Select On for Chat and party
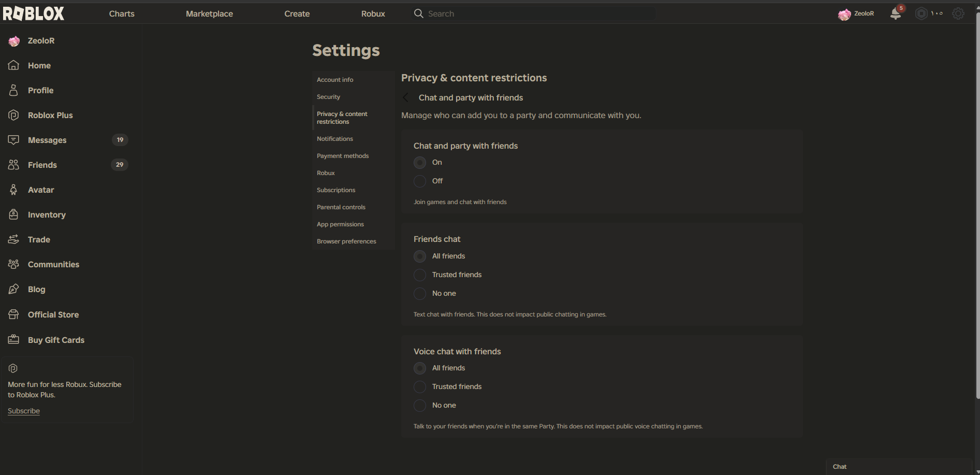Viewport: 980px width, 475px height. click(x=420, y=163)
